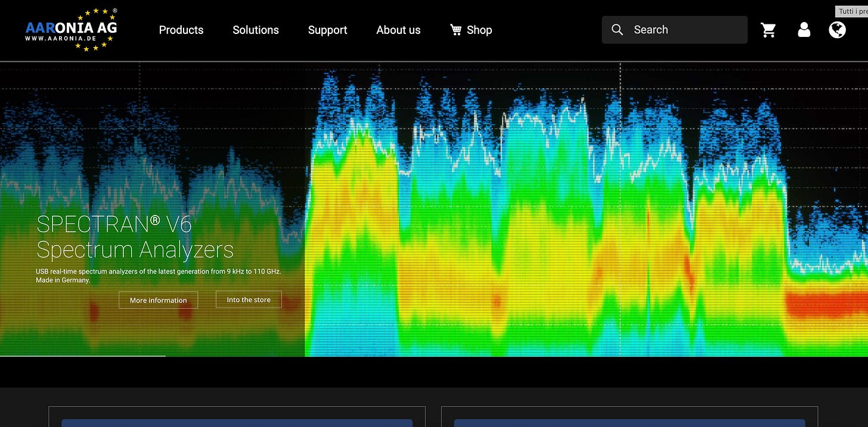Click the Into the store button
This screenshot has height=427, width=868.
coord(249,300)
